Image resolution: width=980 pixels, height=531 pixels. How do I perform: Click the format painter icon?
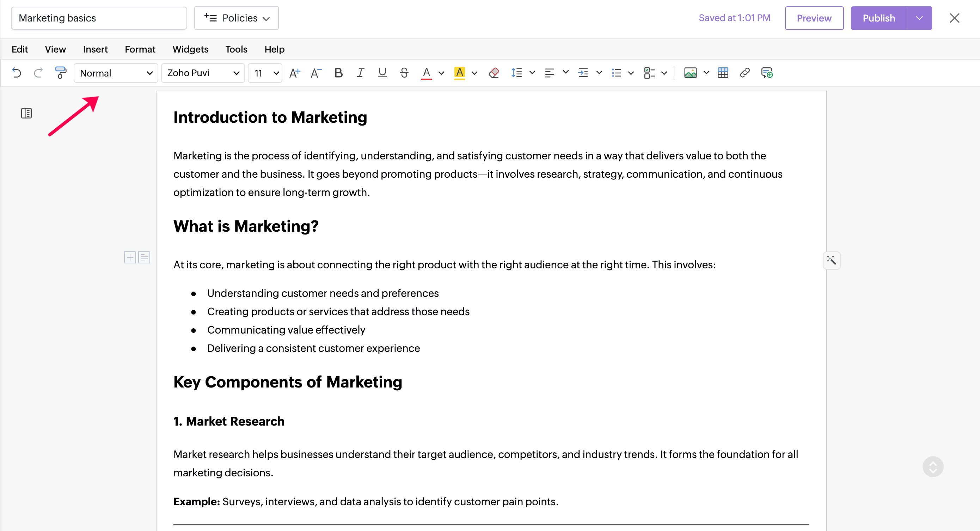coord(61,72)
